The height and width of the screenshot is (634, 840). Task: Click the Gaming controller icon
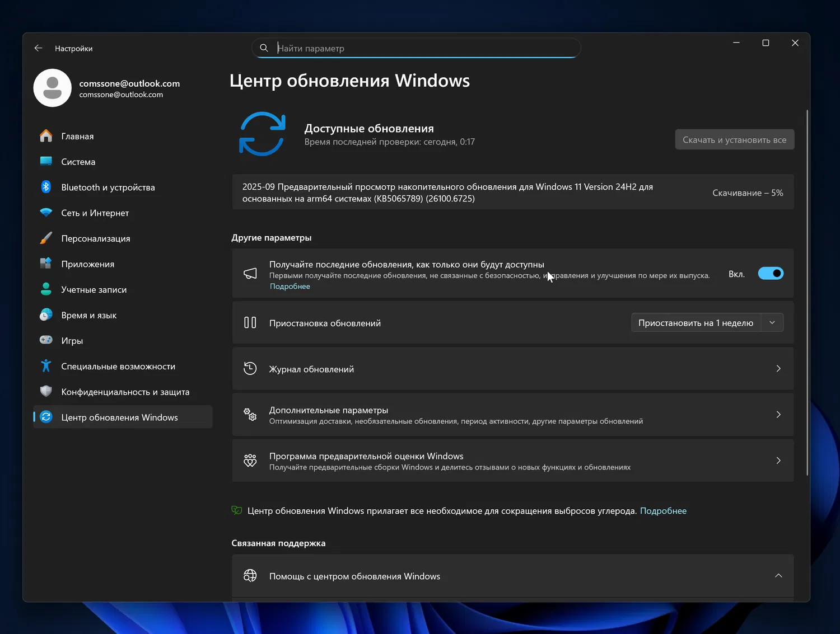tap(46, 340)
